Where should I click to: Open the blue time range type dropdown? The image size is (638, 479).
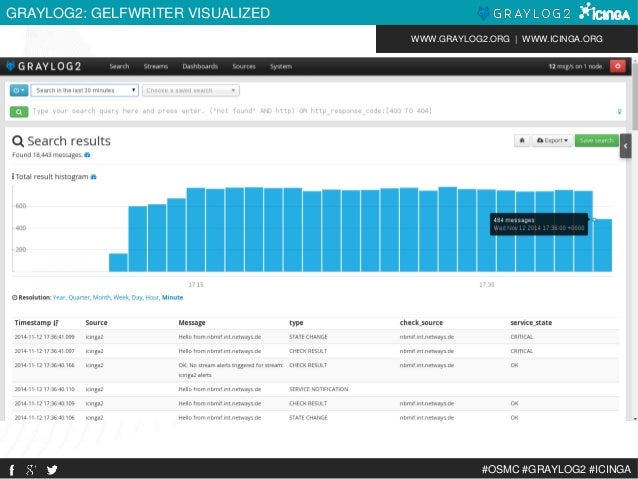(x=19, y=90)
